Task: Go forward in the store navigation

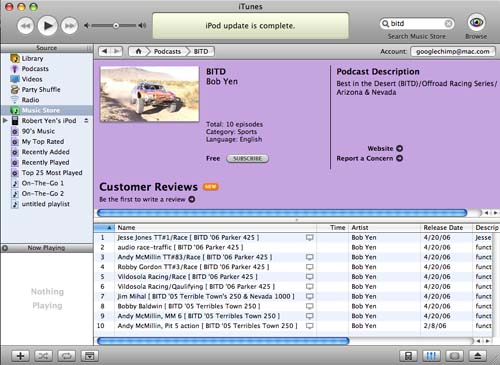Action: [x=117, y=51]
